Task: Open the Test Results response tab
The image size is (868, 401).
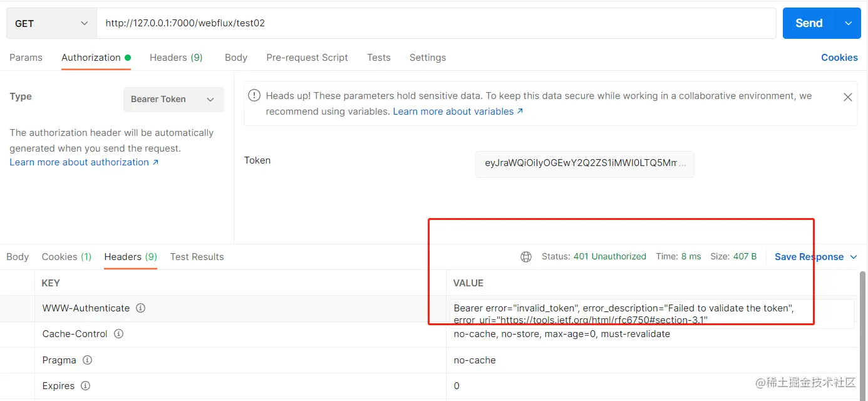Action: coord(197,256)
